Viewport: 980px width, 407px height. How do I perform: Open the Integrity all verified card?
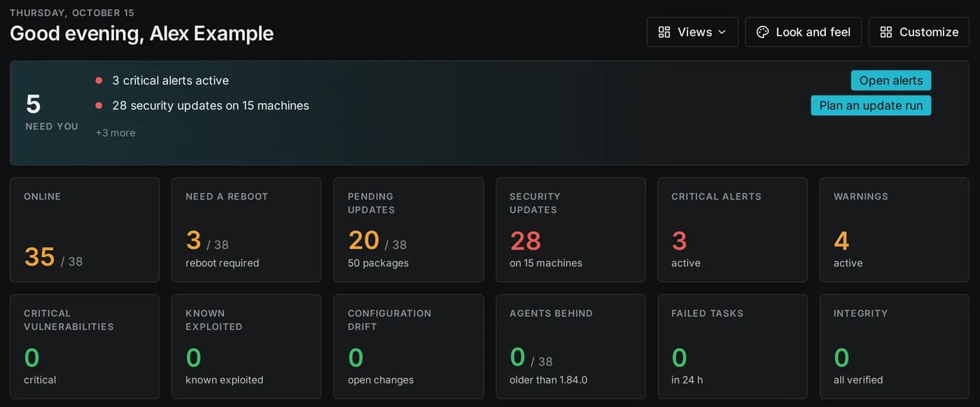point(895,347)
